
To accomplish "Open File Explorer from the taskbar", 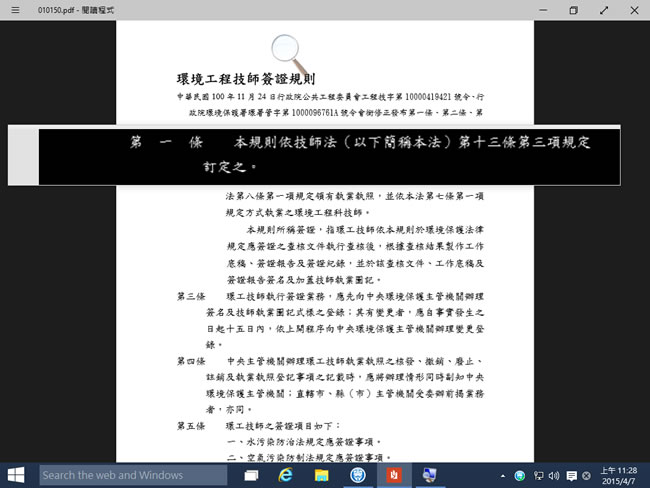I will tap(322, 474).
